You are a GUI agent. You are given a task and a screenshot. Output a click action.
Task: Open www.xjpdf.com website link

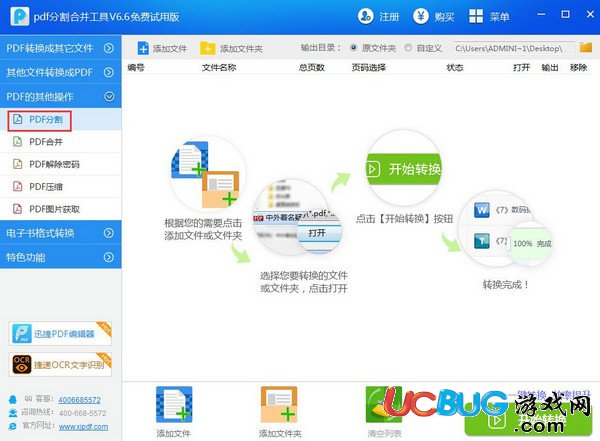[83, 426]
